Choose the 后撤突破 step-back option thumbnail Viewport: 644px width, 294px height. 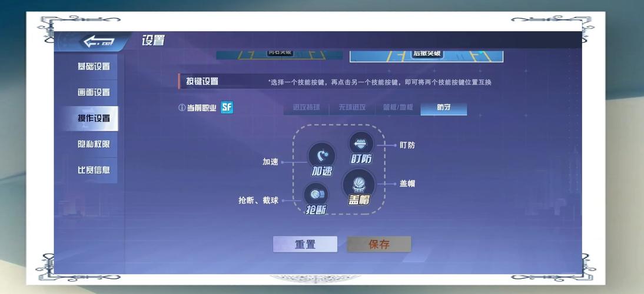pyautogui.click(x=426, y=55)
